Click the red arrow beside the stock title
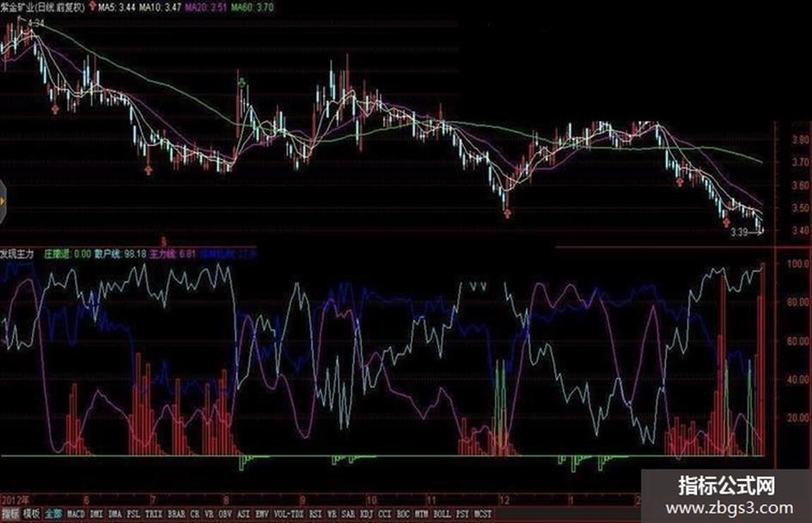This screenshot has height=523, width=812. click(92, 6)
